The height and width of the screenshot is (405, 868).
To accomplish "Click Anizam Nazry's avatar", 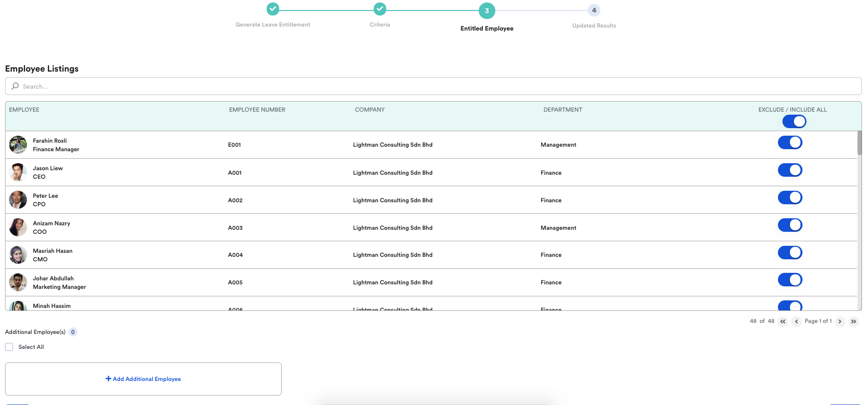I will coord(18,227).
